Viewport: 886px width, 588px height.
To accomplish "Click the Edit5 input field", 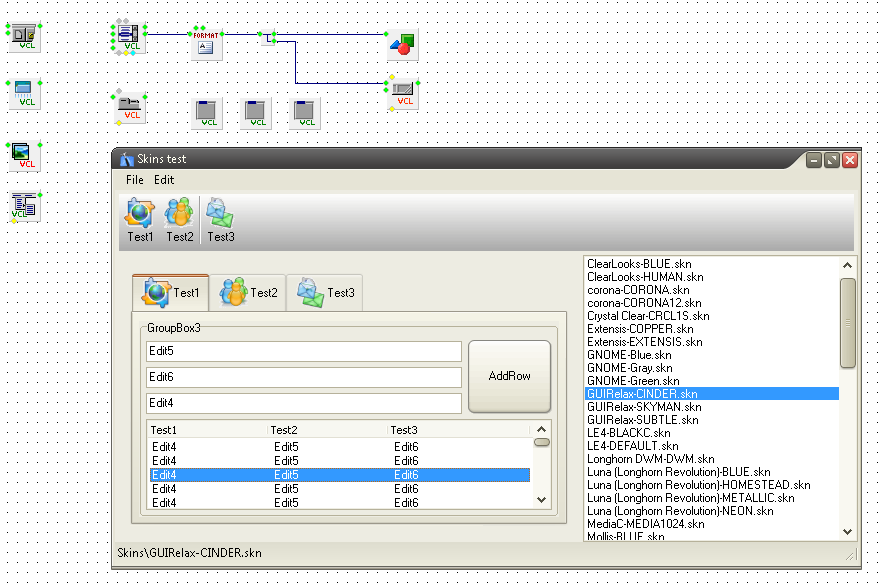I will coord(304,351).
